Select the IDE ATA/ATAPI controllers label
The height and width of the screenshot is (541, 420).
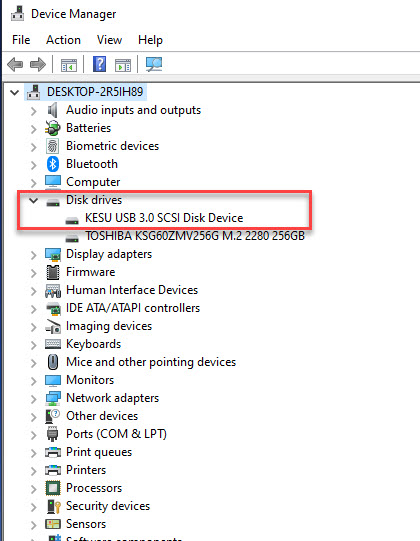click(x=133, y=308)
